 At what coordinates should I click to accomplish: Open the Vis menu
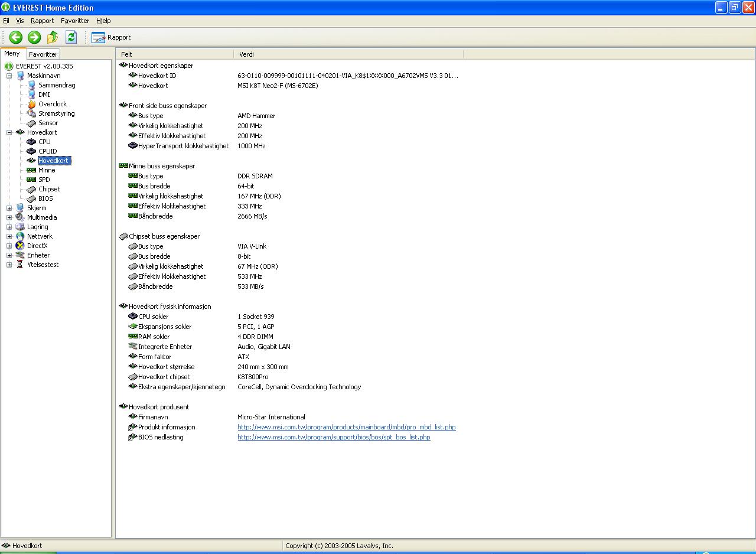point(20,21)
